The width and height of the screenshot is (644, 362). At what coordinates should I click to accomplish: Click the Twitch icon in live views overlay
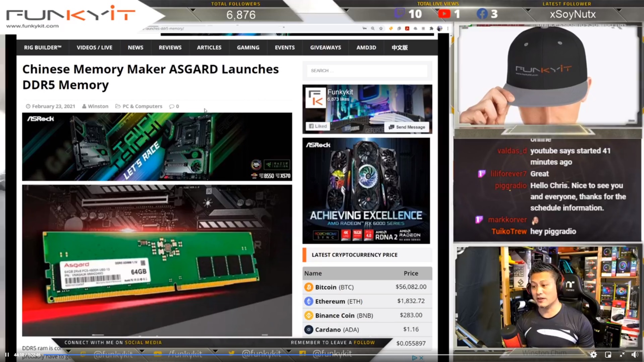[x=399, y=13]
